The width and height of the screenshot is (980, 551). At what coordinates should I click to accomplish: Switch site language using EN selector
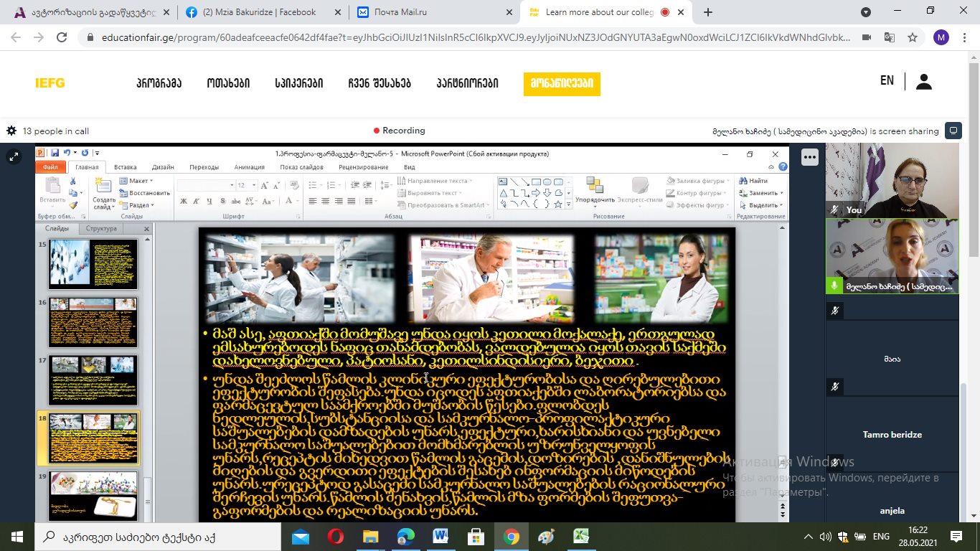887,81
